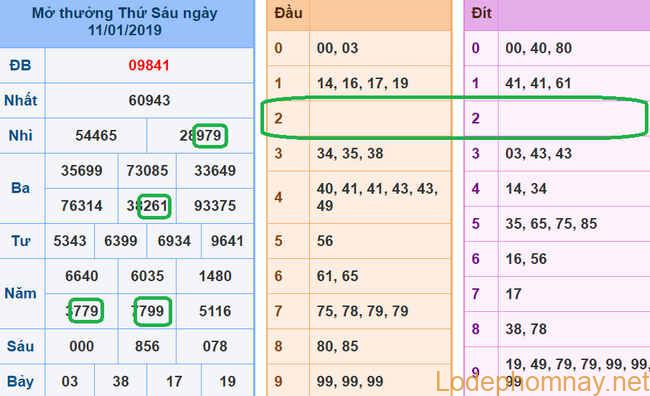Screen dimensions: 650x396
Task: Select Đít values '41, 41, 61'
Action: coord(538,83)
